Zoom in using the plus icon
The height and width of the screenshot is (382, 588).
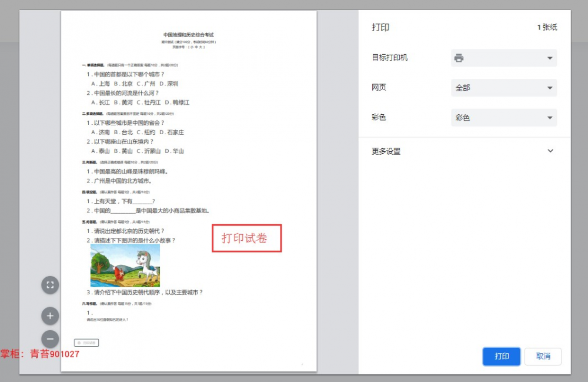(x=50, y=315)
